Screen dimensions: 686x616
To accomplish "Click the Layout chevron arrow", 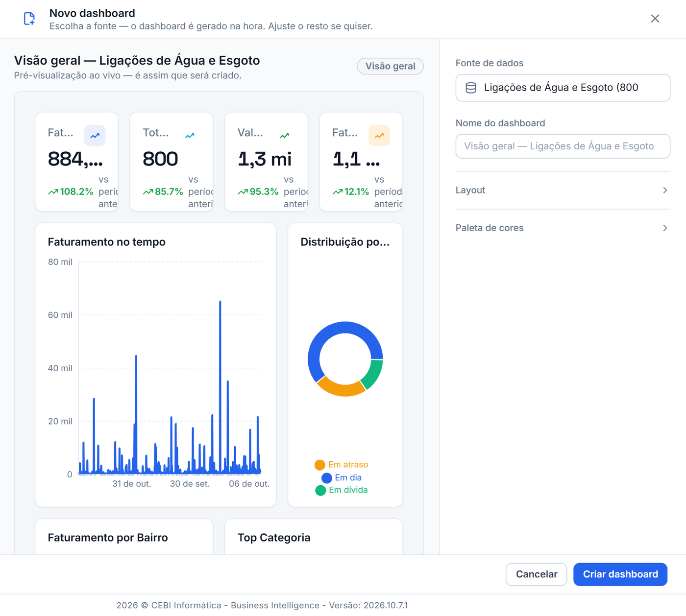I will (665, 190).
